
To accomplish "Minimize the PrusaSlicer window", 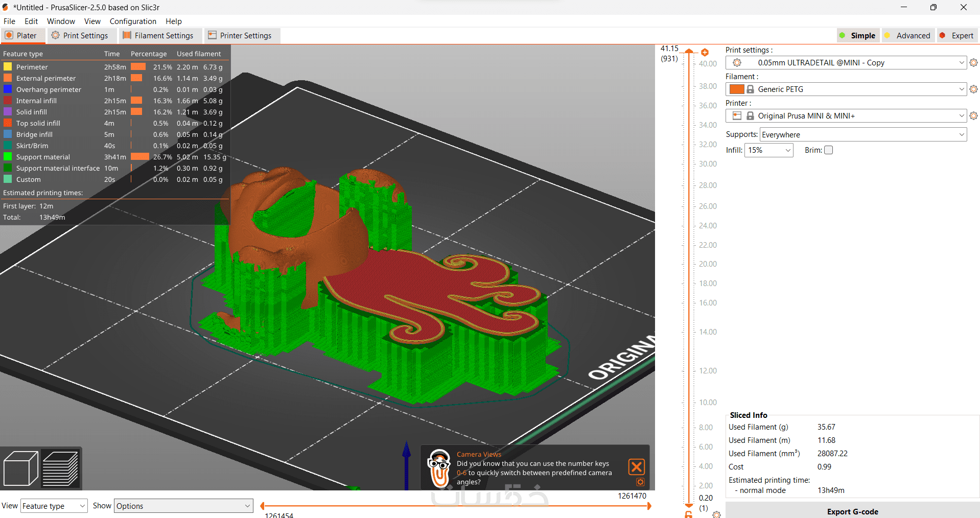I will [904, 7].
